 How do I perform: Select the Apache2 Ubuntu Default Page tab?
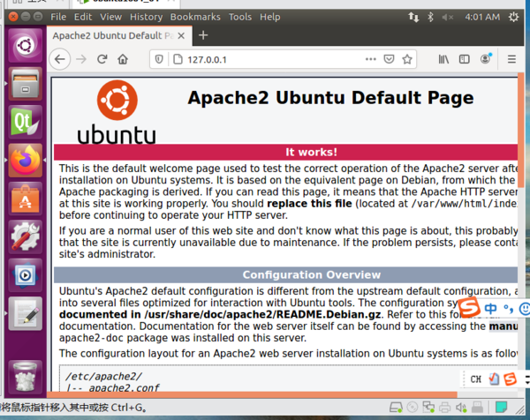point(119,35)
